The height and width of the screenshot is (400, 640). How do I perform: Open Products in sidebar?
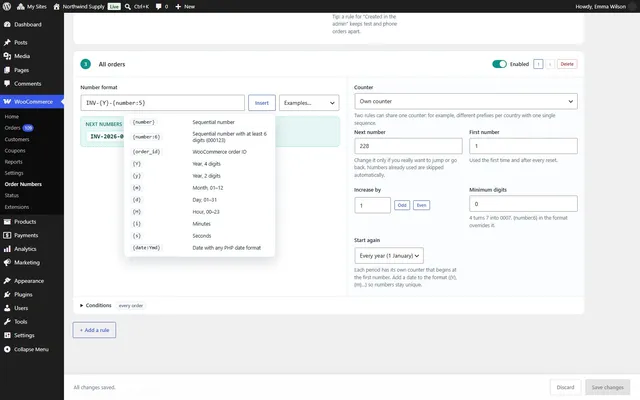[32, 222]
